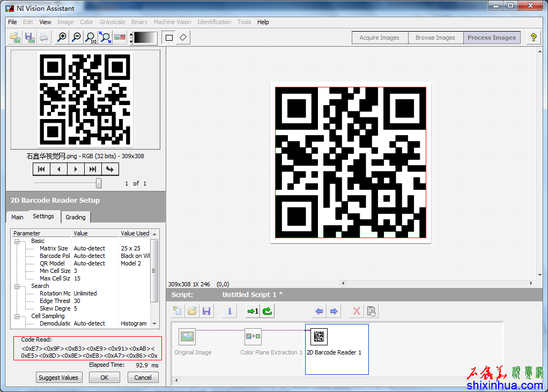Click the Zoom to Fit icon
548x392 pixels.
pos(105,38)
